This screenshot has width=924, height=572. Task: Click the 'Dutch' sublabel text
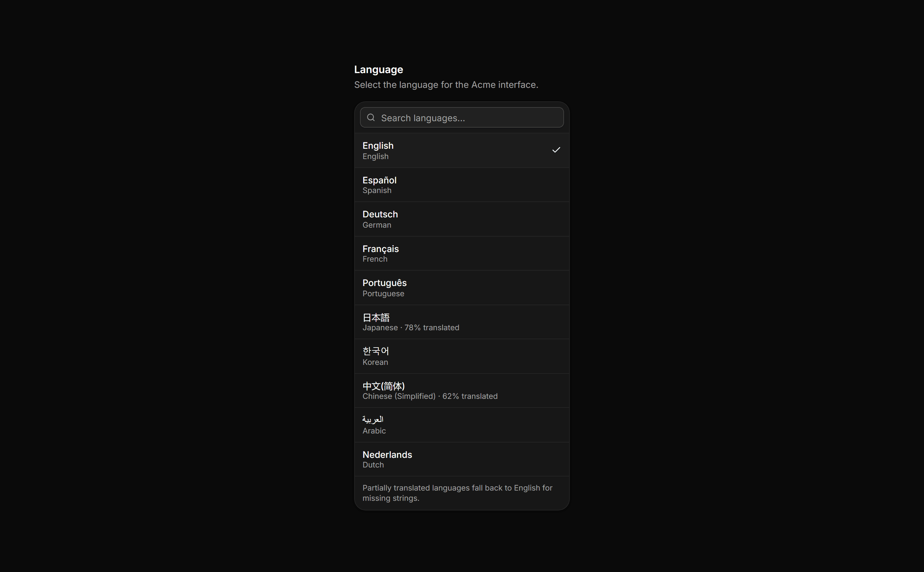click(373, 465)
